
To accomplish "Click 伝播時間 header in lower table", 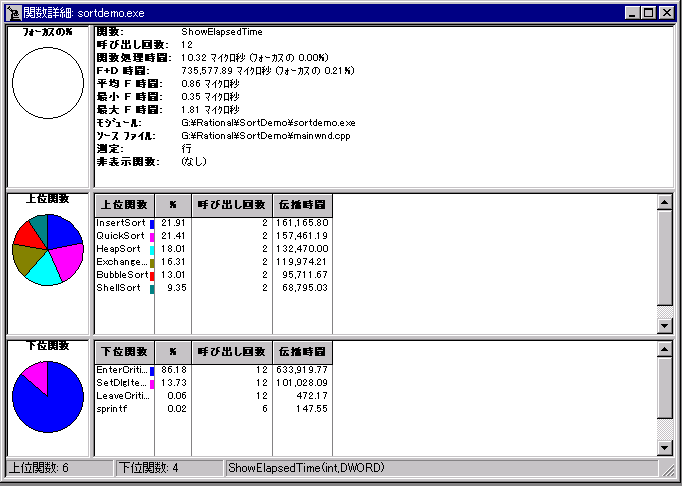I will click(x=302, y=352).
